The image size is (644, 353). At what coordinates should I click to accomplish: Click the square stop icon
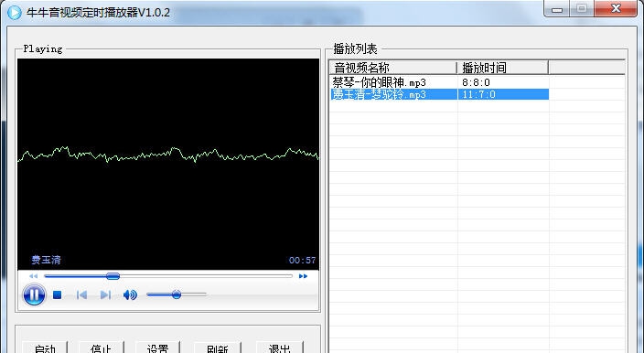tap(57, 295)
